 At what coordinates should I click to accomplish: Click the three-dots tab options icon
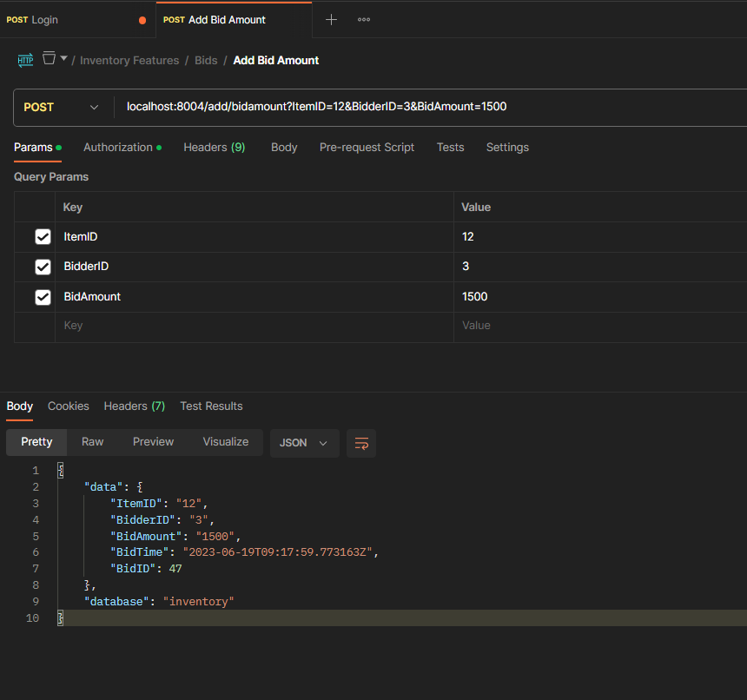pyautogui.click(x=364, y=20)
